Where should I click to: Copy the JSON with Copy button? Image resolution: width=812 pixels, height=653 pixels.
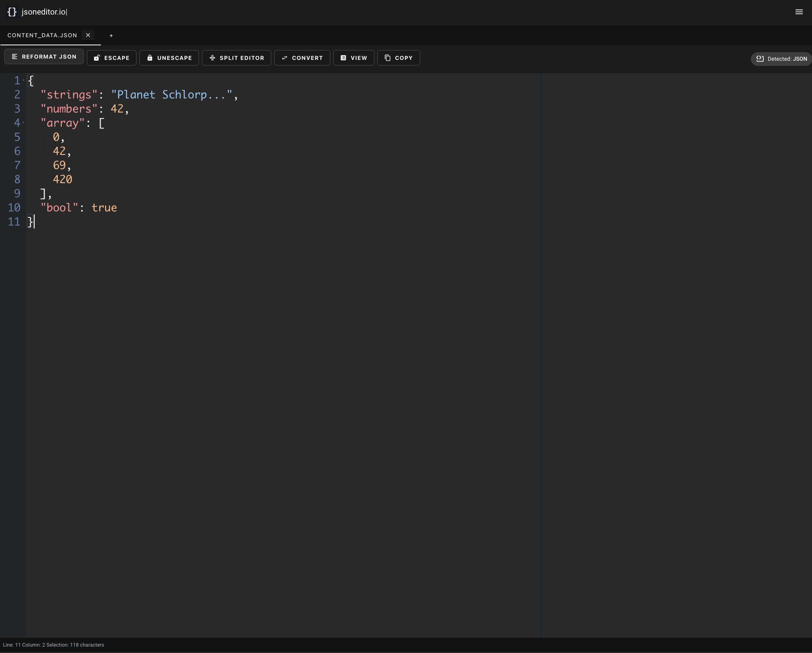coord(399,58)
